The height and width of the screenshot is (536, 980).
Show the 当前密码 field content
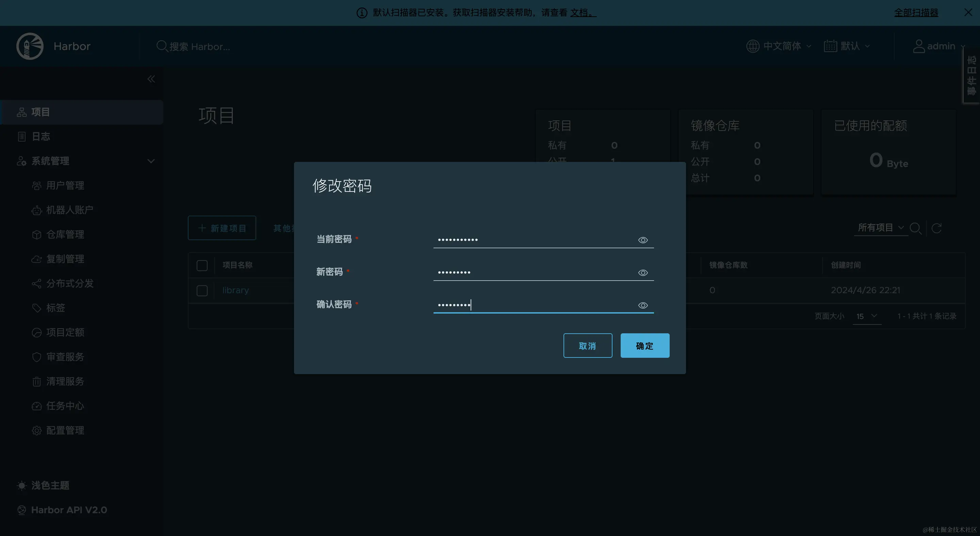point(642,240)
